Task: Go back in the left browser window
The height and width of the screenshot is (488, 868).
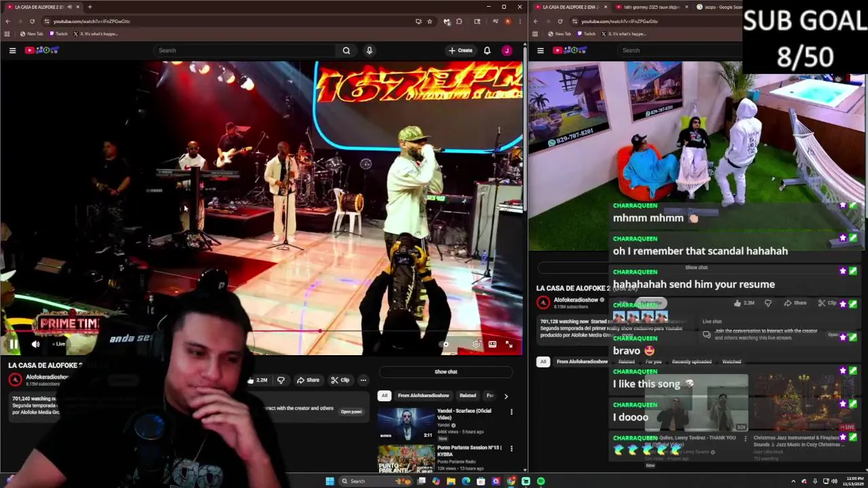Action: click(x=7, y=21)
